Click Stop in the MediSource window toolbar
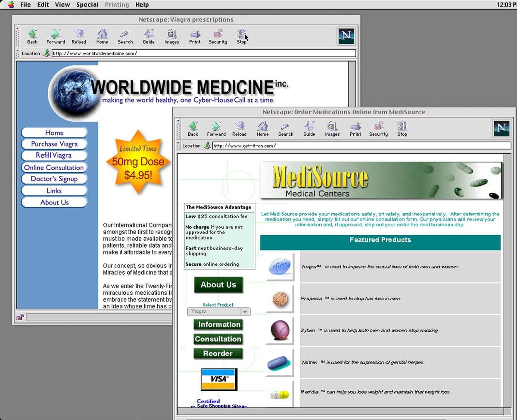This screenshot has height=420, width=517. pos(402,129)
